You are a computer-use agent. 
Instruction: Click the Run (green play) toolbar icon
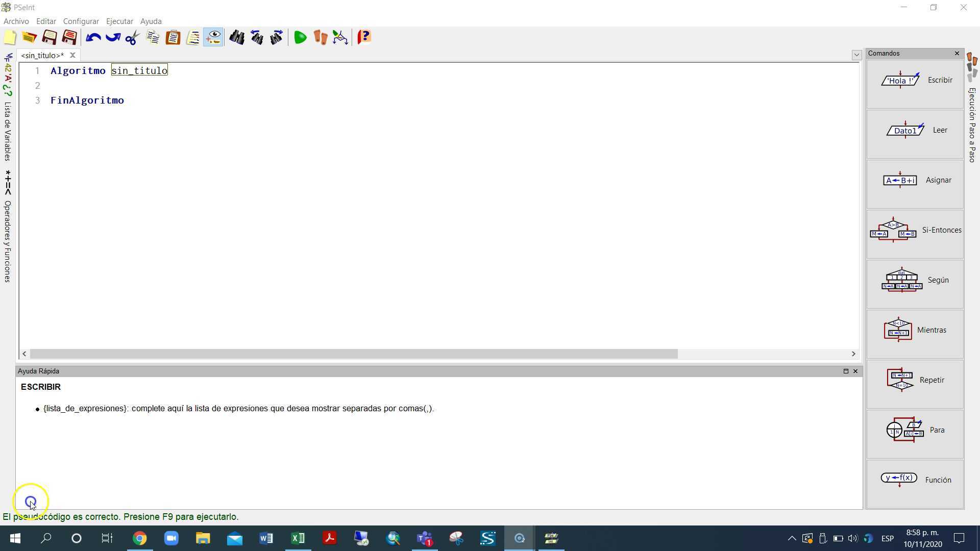click(300, 37)
